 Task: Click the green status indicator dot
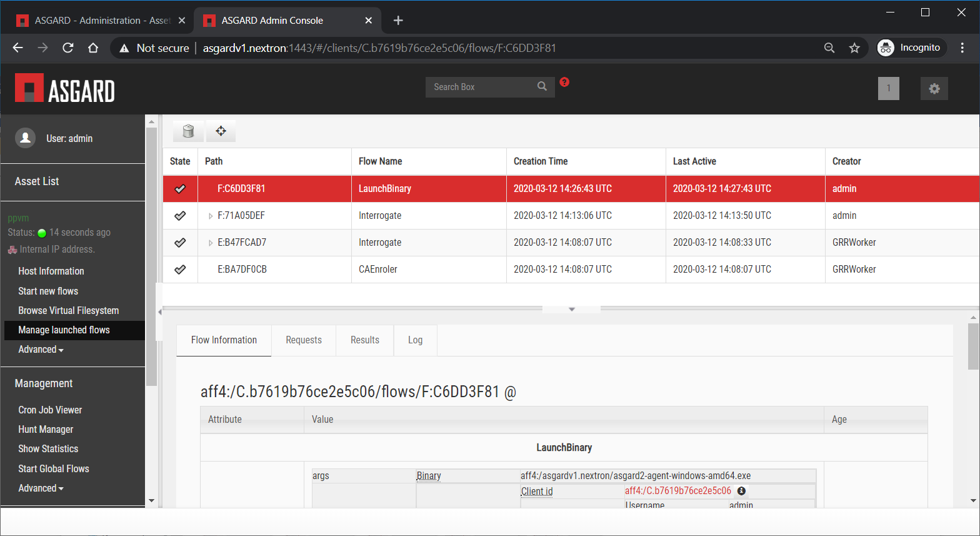pyautogui.click(x=42, y=233)
